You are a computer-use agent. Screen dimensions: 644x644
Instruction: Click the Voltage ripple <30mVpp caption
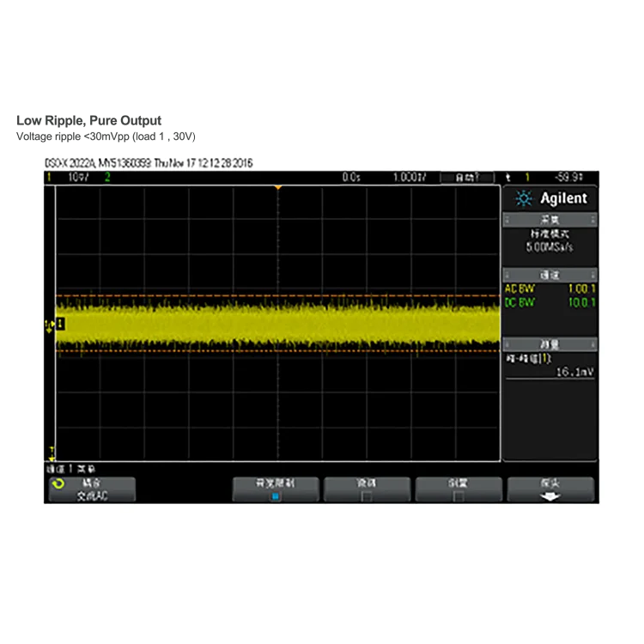tap(106, 137)
